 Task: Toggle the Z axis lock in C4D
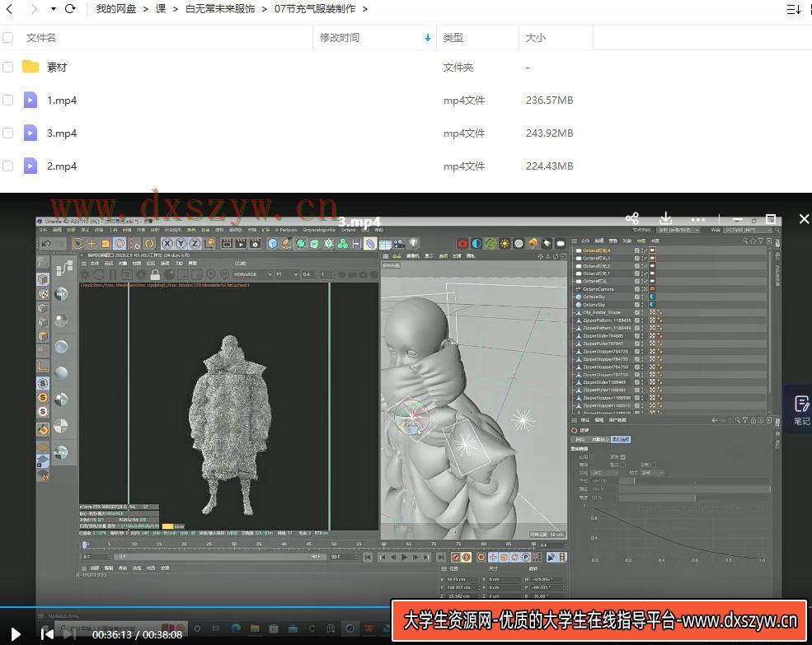(x=195, y=243)
